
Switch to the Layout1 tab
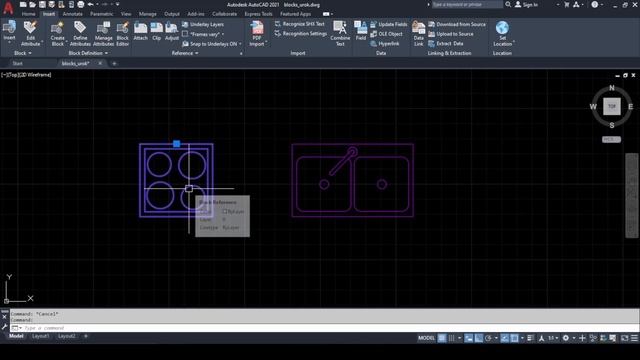tap(40, 336)
